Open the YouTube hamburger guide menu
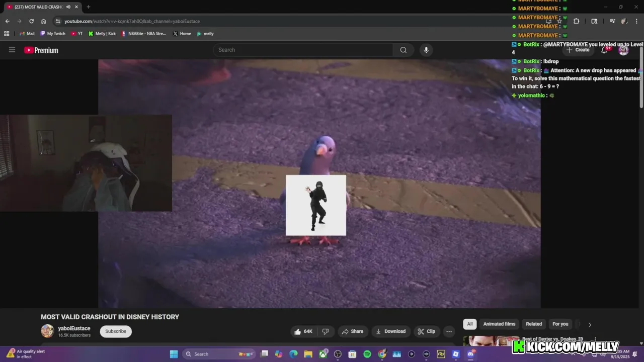 pyautogui.click(x=12, y=50)
